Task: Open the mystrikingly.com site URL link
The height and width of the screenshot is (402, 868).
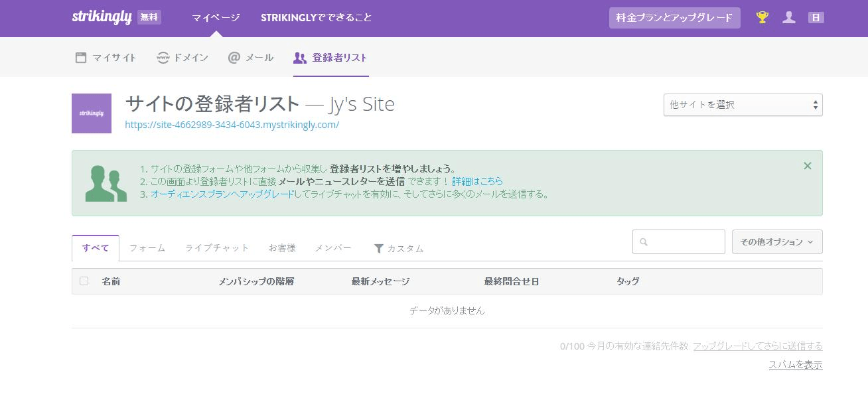Action: 232,125
